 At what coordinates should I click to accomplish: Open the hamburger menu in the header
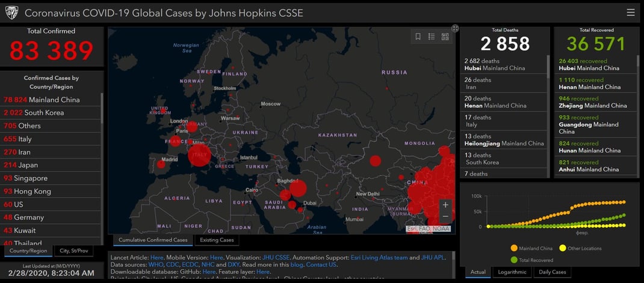630,12
